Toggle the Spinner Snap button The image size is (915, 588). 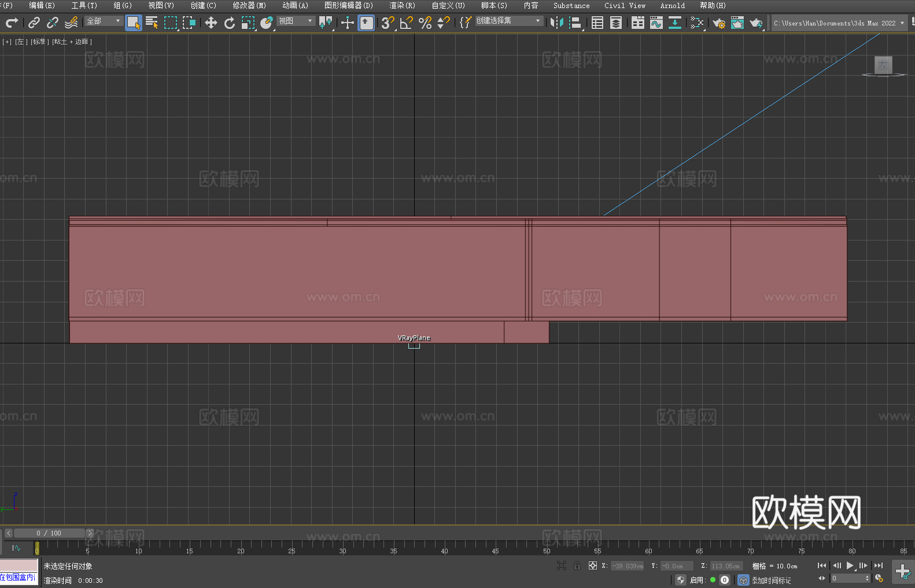[x=444, y=23]
